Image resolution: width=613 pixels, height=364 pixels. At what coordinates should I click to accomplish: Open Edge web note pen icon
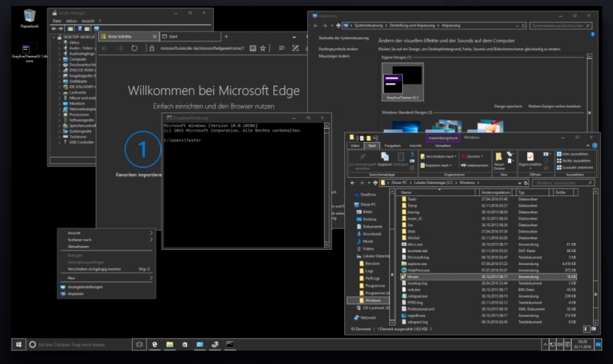tap(296, 48)
